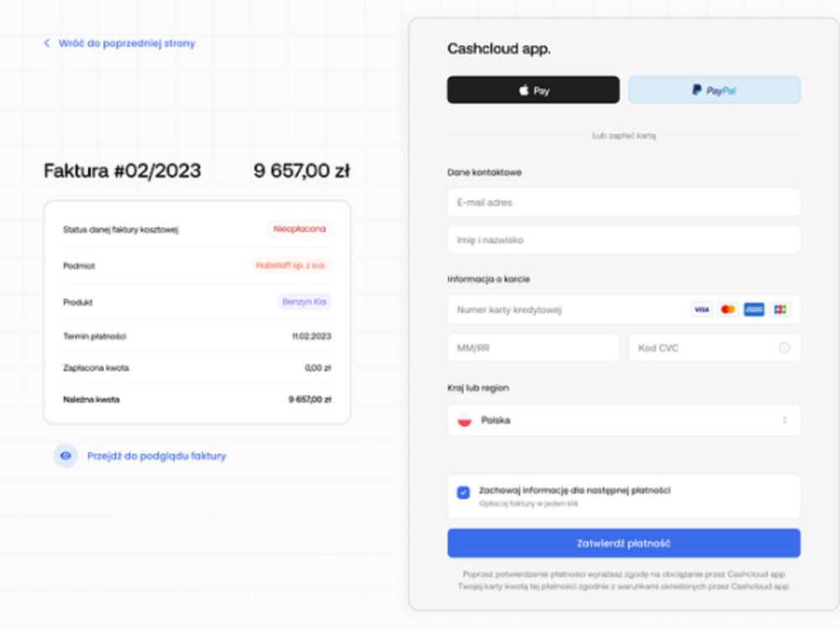
Task: Confirm with 'Zatwierdź płatność' button
Action: point(623,543)
